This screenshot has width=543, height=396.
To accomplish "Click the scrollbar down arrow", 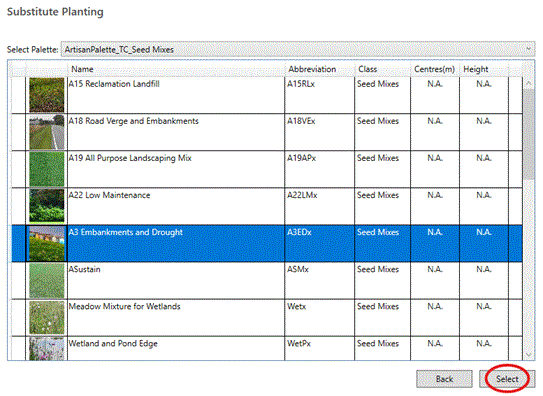I will coord(528,354).
